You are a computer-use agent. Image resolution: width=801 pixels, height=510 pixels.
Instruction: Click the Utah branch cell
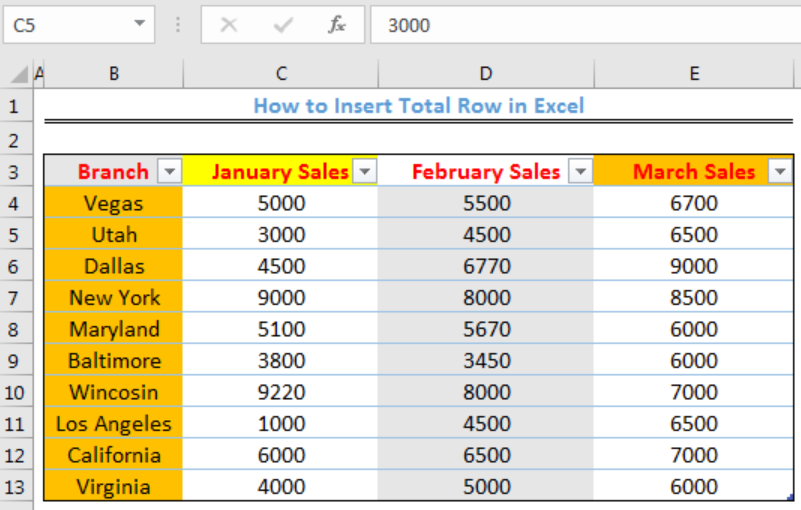(x=113, y=235)
